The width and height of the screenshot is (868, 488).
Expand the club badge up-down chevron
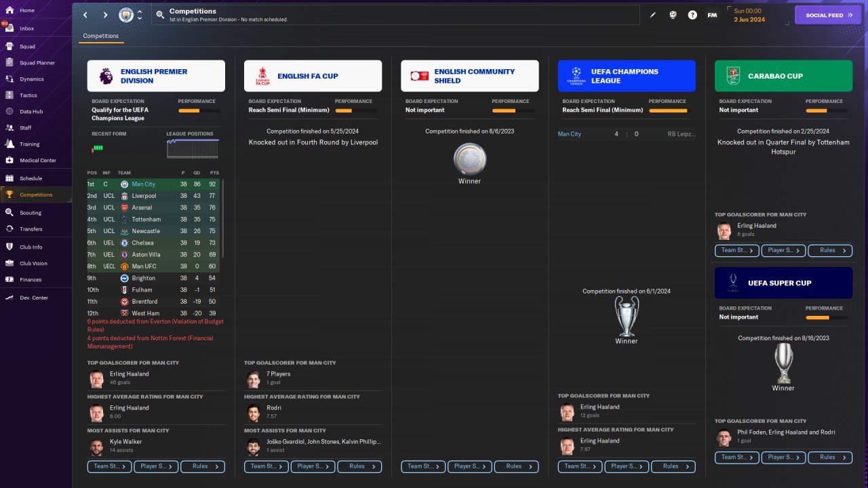point(140,15)
